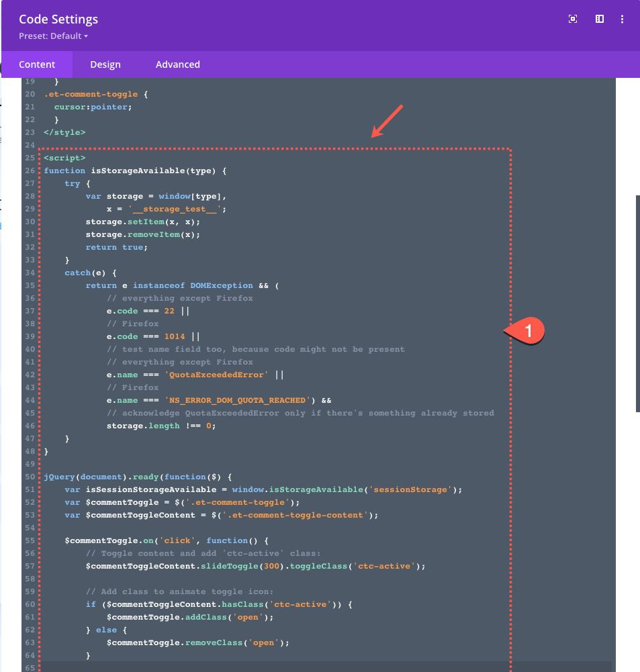Open the Advanced tab
Viewport: 640px width, 672px height.
pos(178,64)
